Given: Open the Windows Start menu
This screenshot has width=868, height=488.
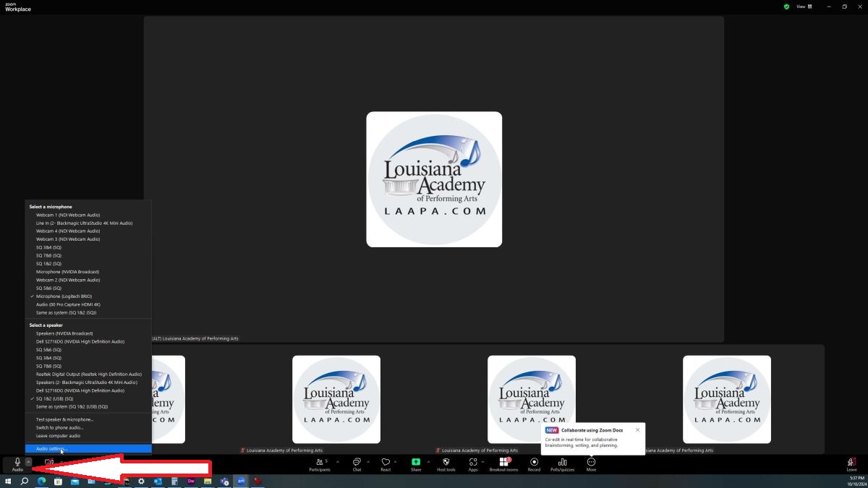Looking at the screenshot, I should (x=8, y=481).
